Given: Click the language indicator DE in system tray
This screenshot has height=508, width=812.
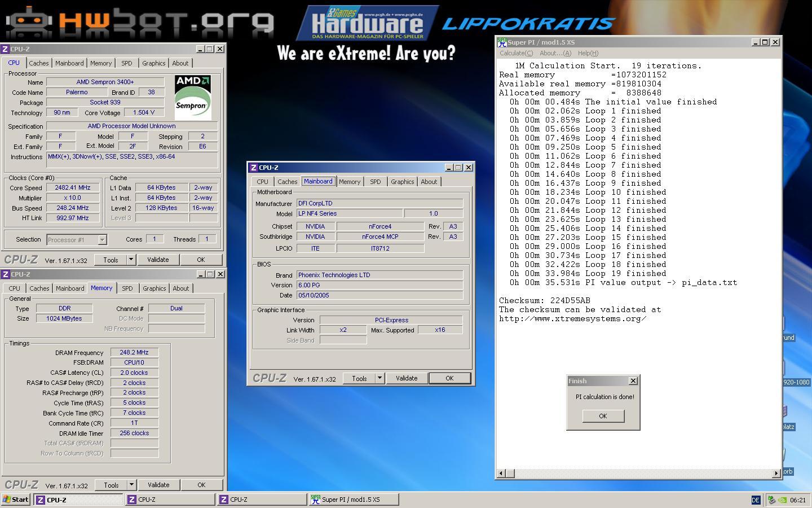Looking at the screenshot, I should point(756,500).
